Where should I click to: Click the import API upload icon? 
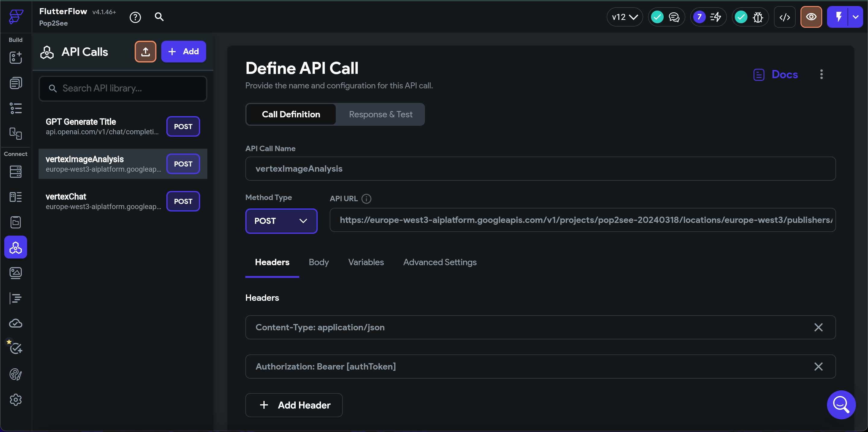[x=145, y=52]
